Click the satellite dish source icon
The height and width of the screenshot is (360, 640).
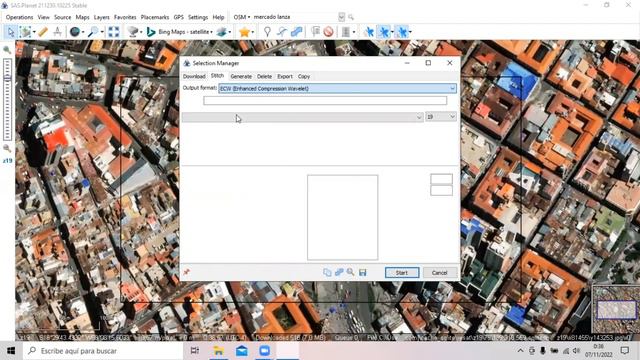(x=133, y=32)
